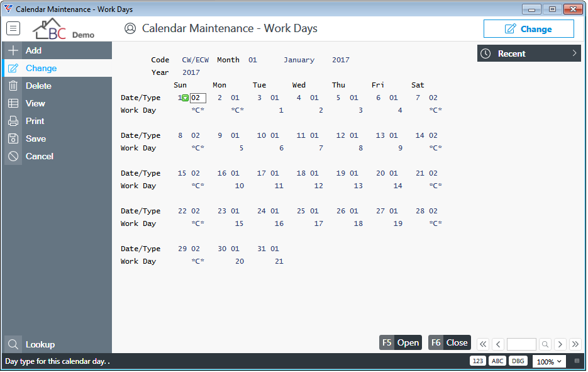Click the F6 Close button

pos(450,342)
